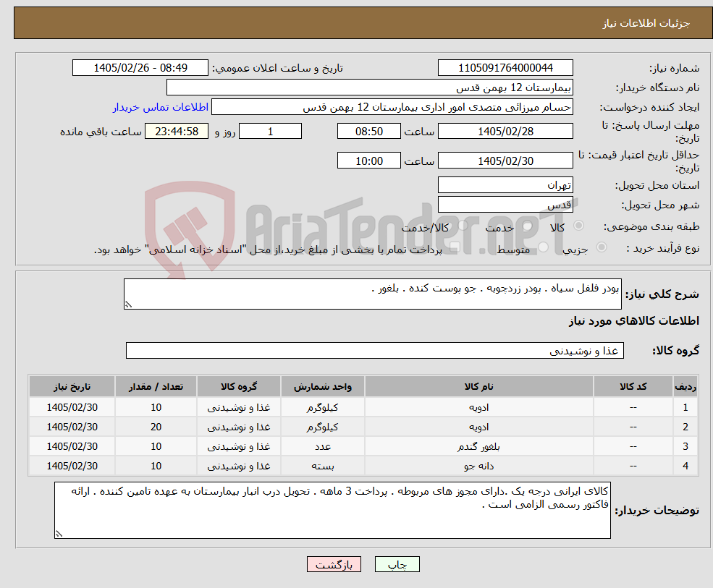Click بلغور گندم item name
Image resolution: width=713 pixels, height=588 pixels.
point(478,446)
